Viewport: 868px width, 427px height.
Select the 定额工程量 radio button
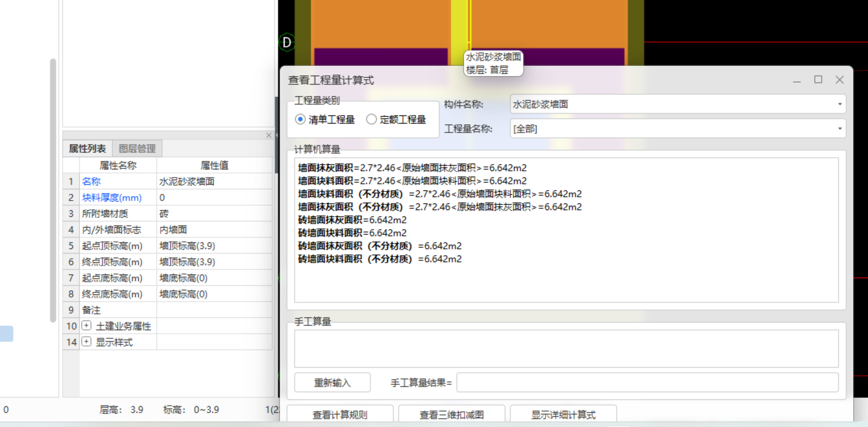[x=371, y=119]
